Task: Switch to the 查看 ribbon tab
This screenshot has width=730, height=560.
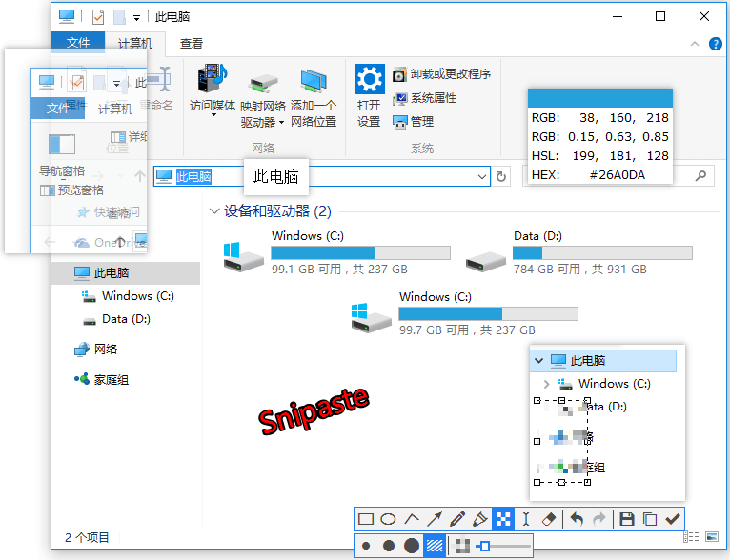Action: click(192, 43)
